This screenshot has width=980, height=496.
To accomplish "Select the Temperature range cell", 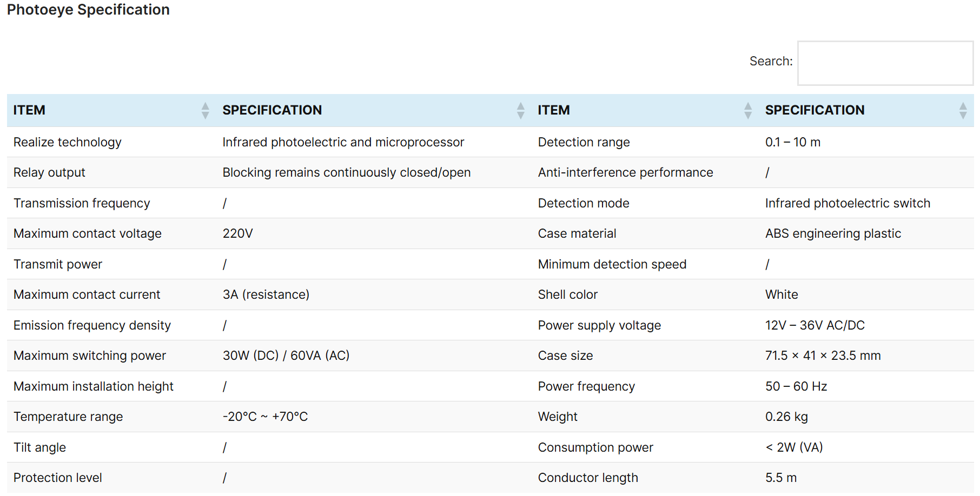I will (x=68, y=417).
